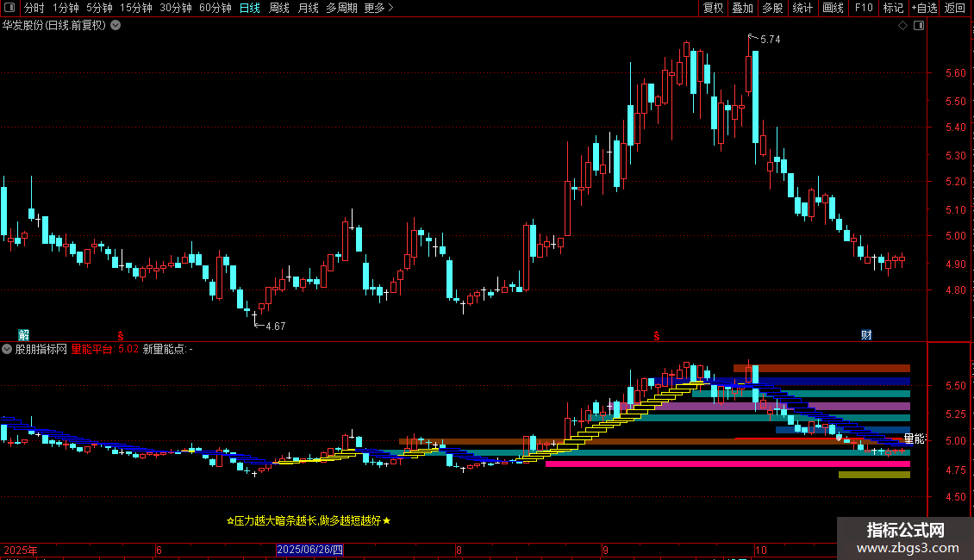Switch to 分时 view

point(34,8)
